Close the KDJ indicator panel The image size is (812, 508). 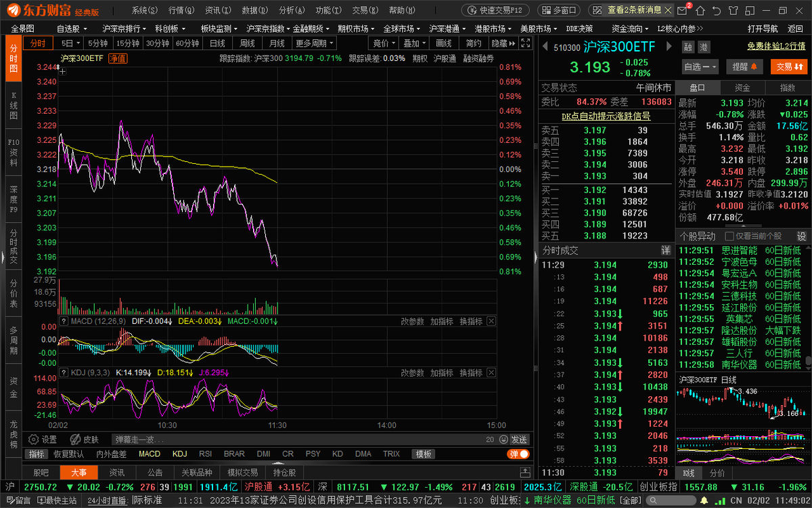click(x=491, y=373)
